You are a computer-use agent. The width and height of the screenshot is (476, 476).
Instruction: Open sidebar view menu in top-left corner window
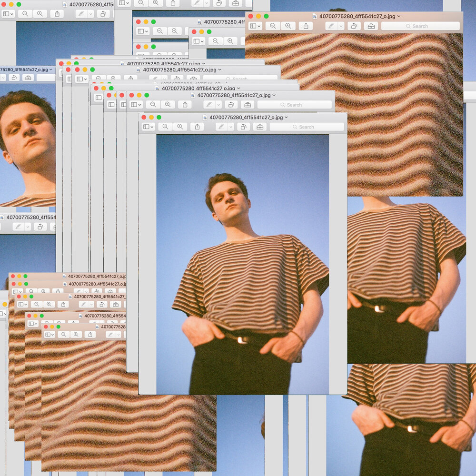click(8, 14)
